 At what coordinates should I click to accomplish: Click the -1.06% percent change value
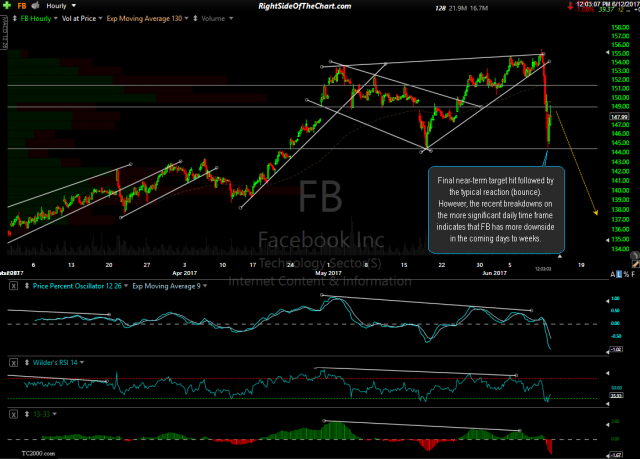pos(585,10)
